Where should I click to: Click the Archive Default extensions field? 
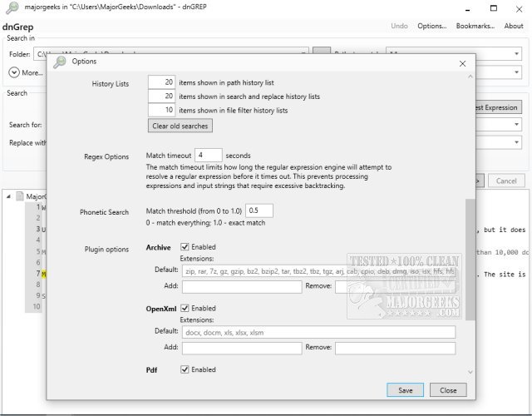[318, 271]
